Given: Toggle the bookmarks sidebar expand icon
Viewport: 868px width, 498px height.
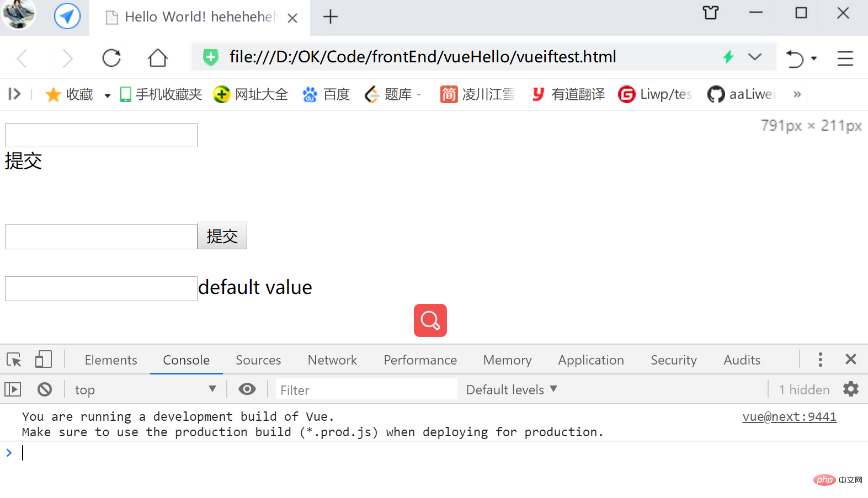Looking at the screenshot, I should (x=14, y=94).
